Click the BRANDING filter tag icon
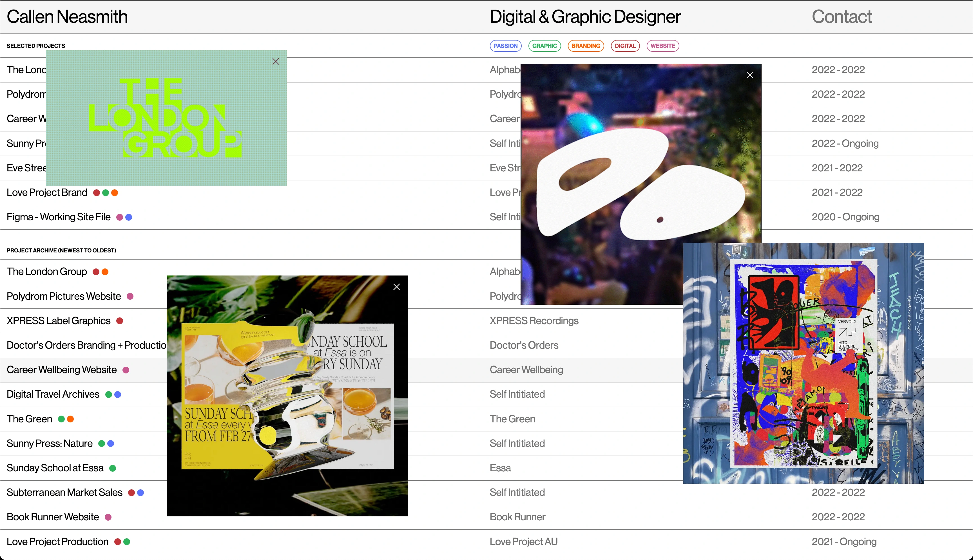 [586, 45]
